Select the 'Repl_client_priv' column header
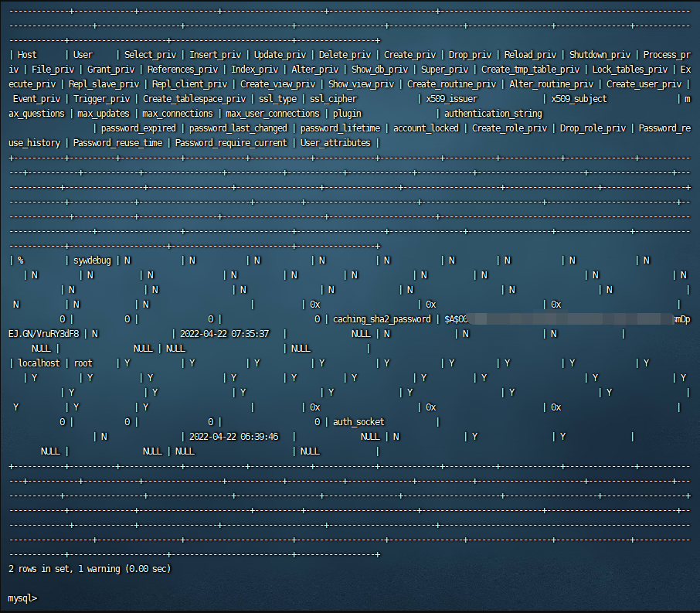Screen dimensions: 700x613 [x=189, y=84]
